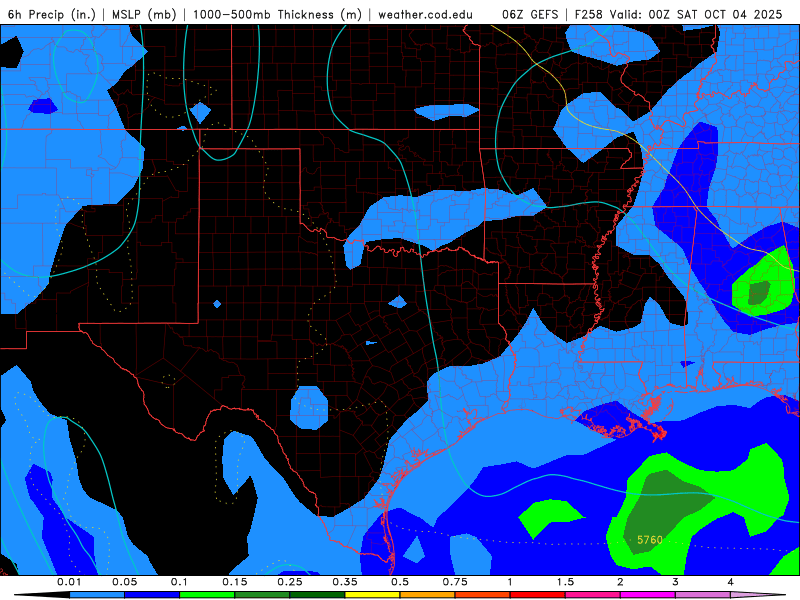Screen dimensions: 800x600
Task: Click the light purple 3 inch legend swatch
Action: (703, 595)
